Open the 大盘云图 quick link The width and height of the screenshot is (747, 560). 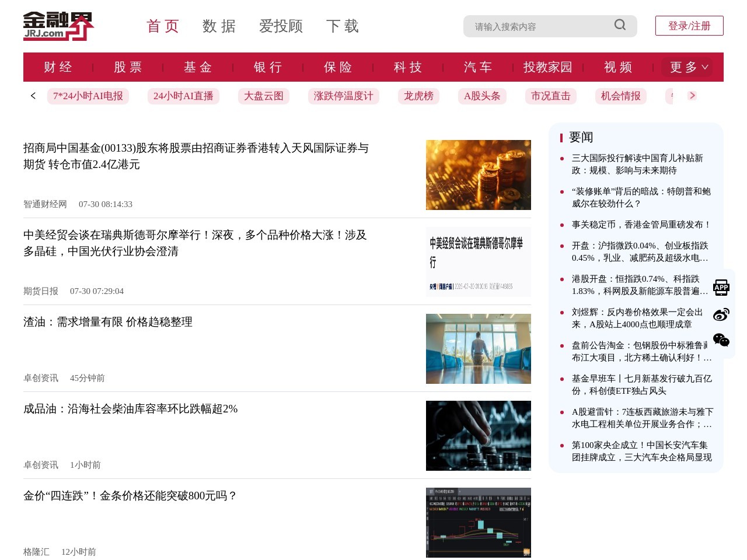point(263,96)
